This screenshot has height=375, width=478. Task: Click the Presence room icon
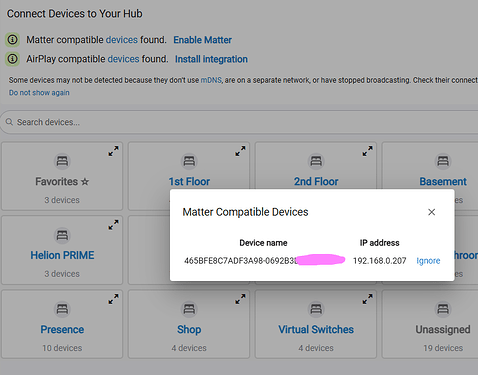(x=62, y=309)
